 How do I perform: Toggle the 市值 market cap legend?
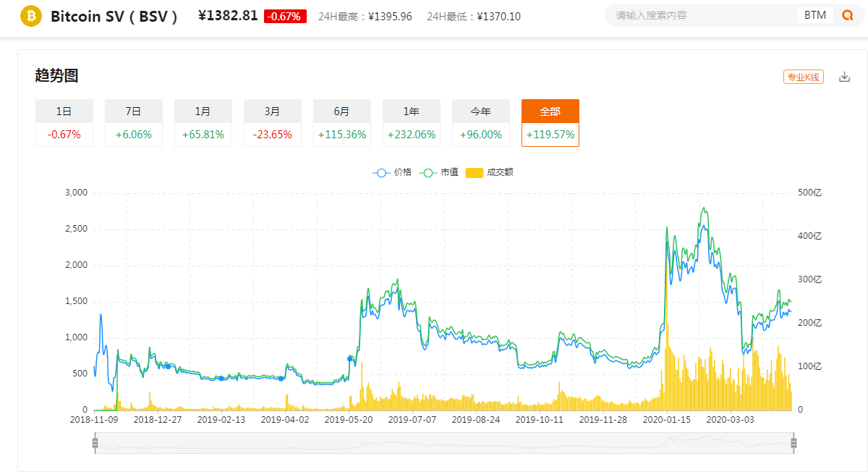[438, 172]
